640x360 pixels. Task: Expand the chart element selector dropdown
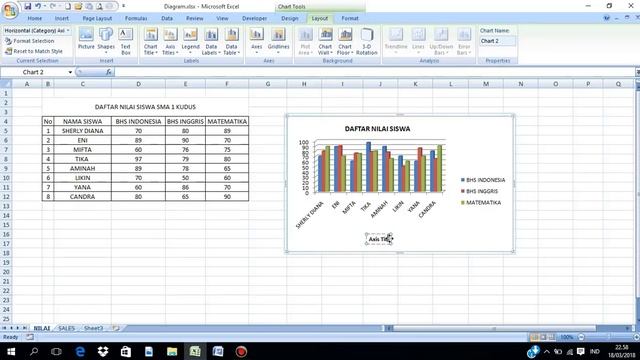pos(68,31)
